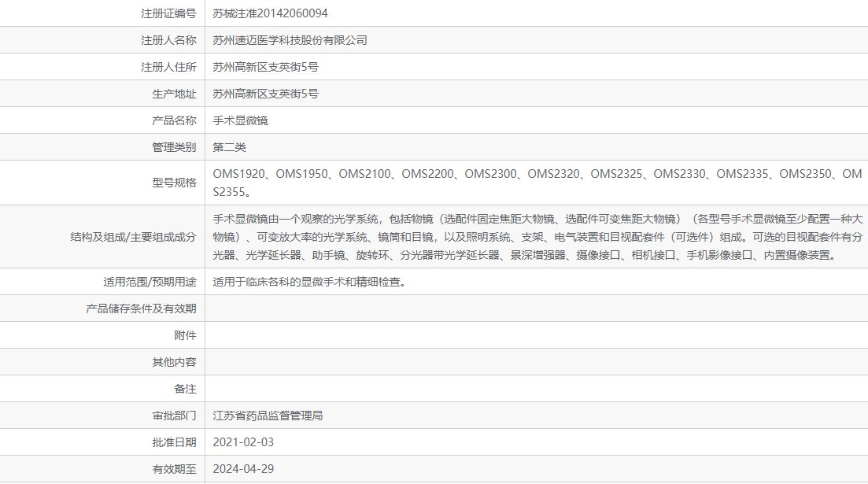
Task: Select expiry date 2024-04-29
Action: 243,469
